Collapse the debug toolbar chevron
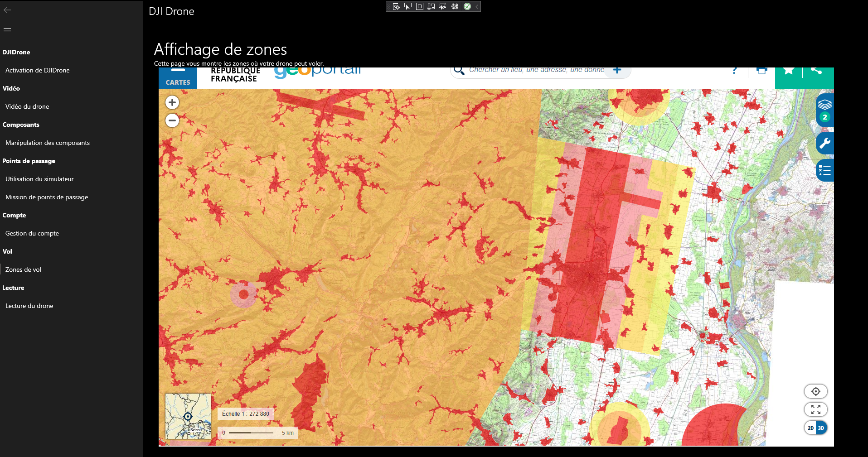 [477, 6]
